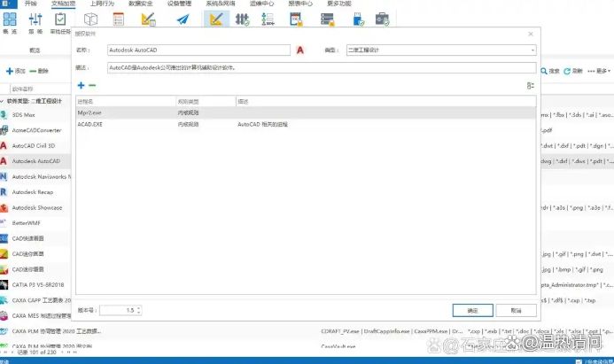614x364 pixels.
Task: Click the 3D box ribbon icon
Action: coord(90,19)
